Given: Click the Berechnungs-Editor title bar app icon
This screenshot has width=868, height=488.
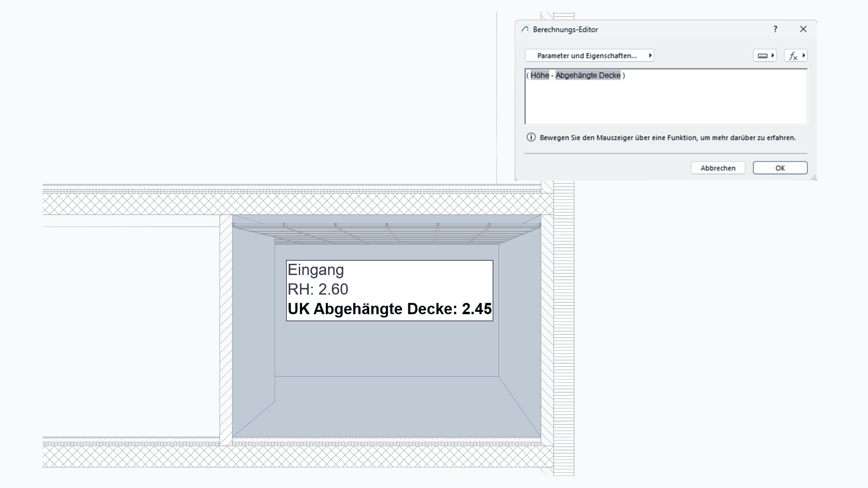Looking at the screenshot, I should pyautogui.click(x=525, y=29).
